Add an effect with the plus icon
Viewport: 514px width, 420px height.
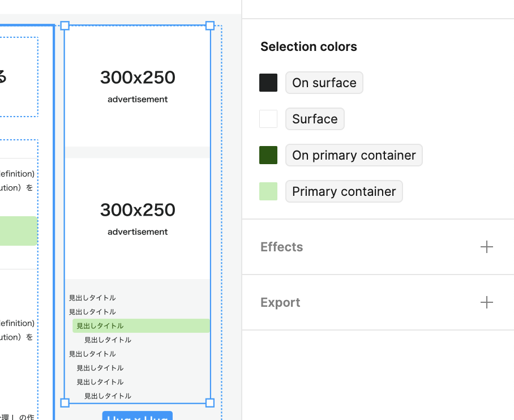pyautogui.click(x=486, y=247)
